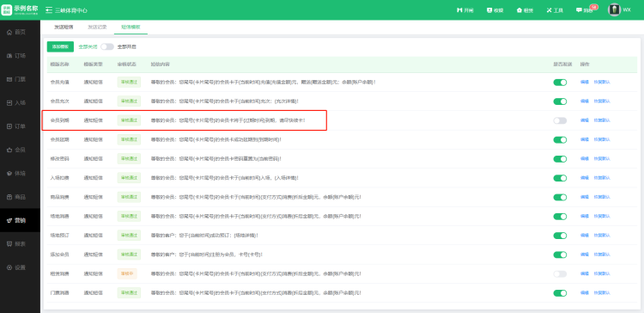Open 收银 cashier from the header
The image size is (644, 313).
tap(495, 10)
